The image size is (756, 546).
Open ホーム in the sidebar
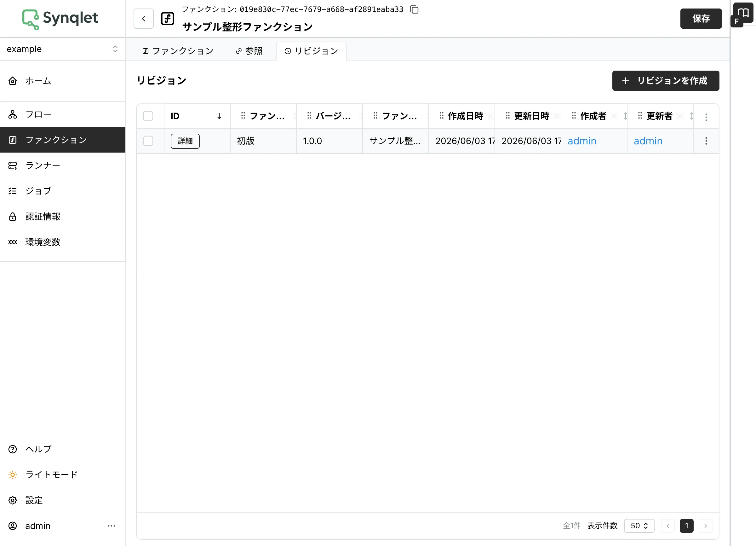[63, 81]
